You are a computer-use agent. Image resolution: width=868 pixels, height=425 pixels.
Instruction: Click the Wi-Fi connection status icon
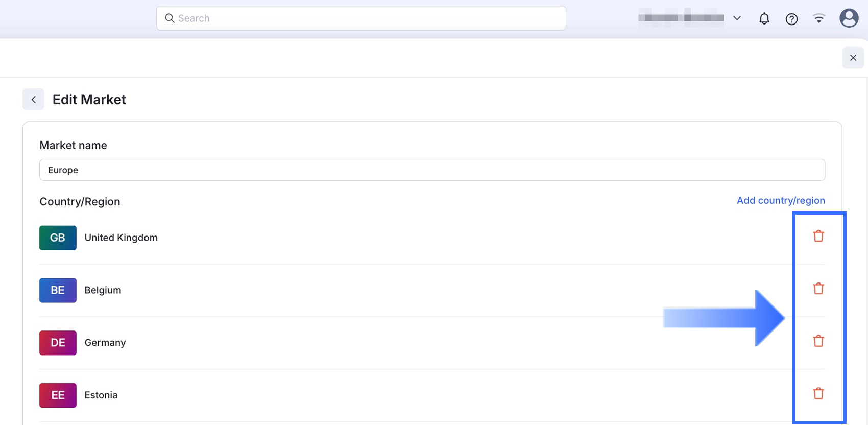tap(818, 19)
